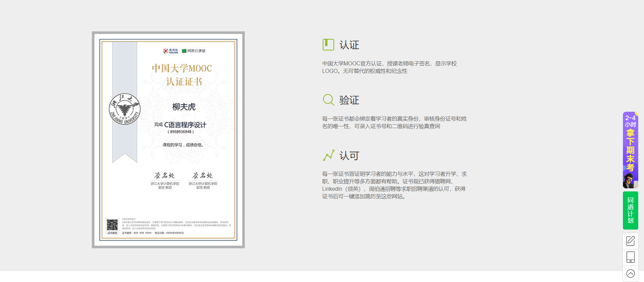Click the magnifier icon beside 验证
Screen dimensions: 644x282
[x=328, y=100]
